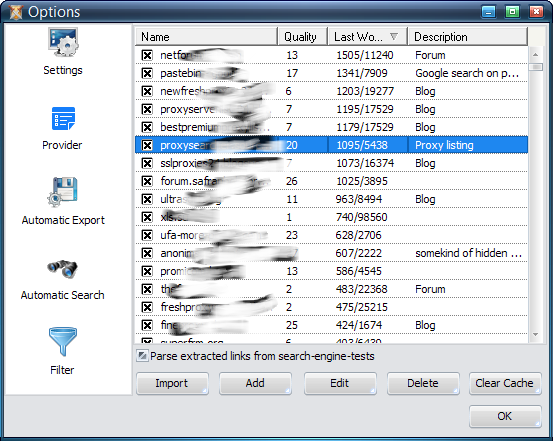This screenshot has height=441, width=553.
Task: Toggle Parse extracted links from search-engine-tests
Action: (142, 356)
